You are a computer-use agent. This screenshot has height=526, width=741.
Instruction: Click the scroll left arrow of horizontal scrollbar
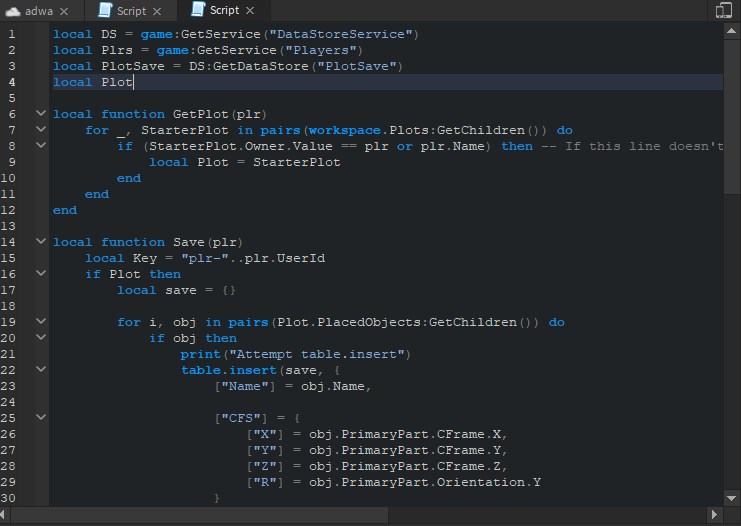(4, 514)
